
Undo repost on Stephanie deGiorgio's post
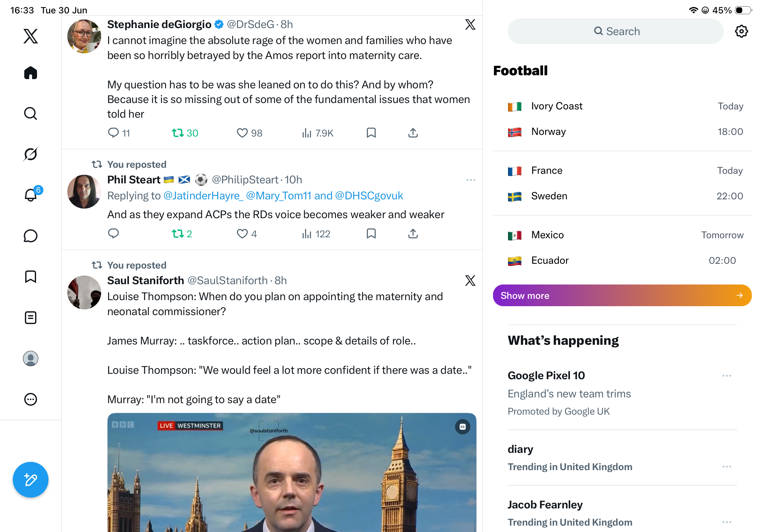pos(185,133)
